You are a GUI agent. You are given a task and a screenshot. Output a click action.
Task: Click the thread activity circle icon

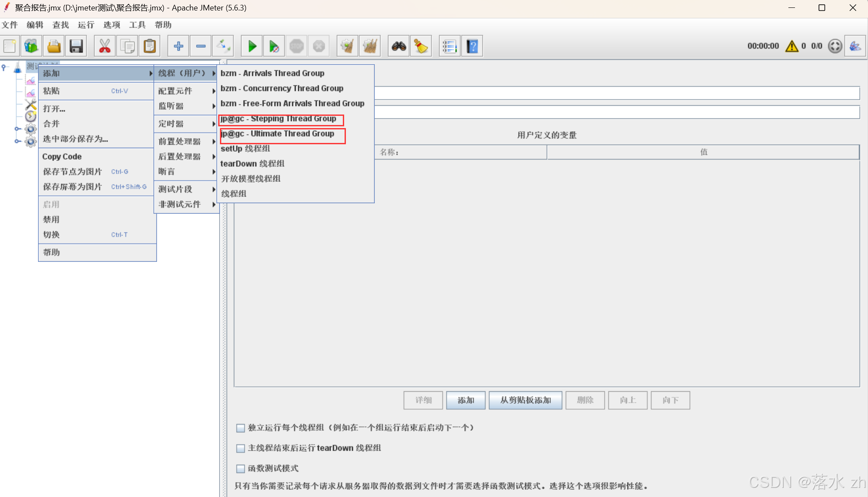[x=835, y=46]
